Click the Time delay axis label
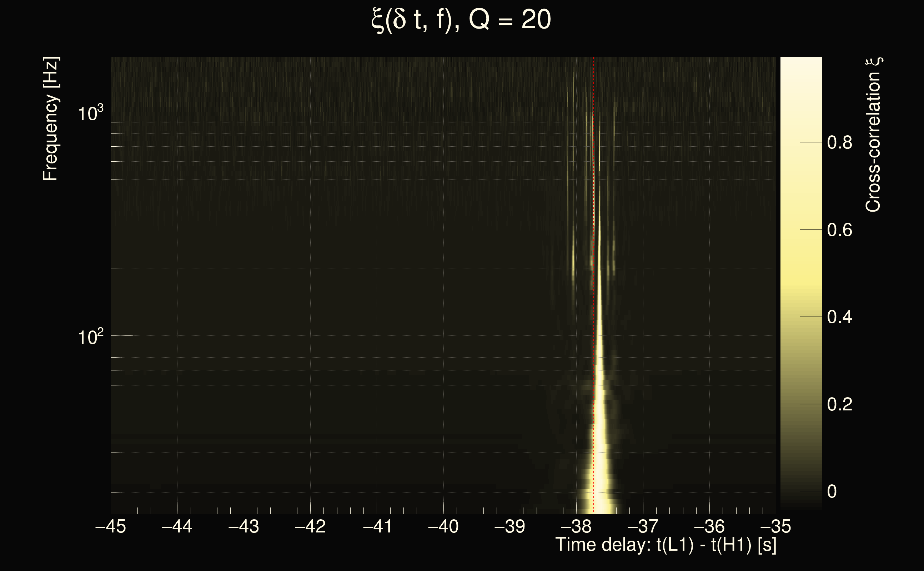This screenshot has height=571, width=924. tap(666, 545)
